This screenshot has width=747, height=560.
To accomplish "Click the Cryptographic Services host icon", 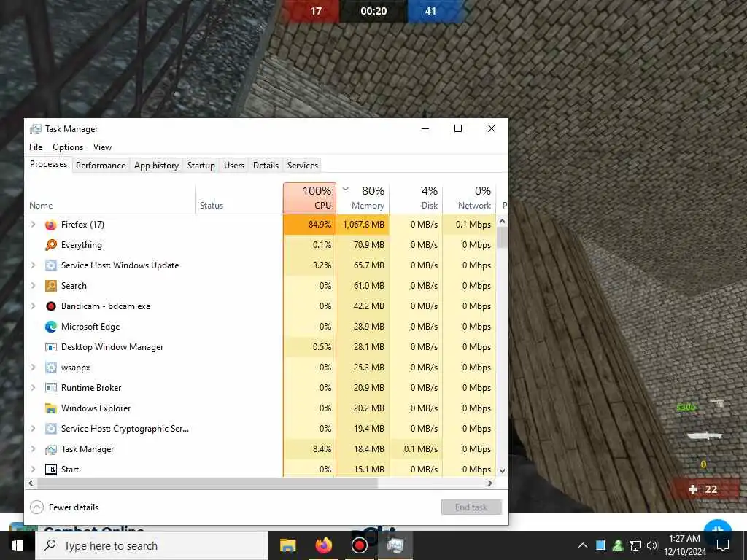I will point(50,429).
